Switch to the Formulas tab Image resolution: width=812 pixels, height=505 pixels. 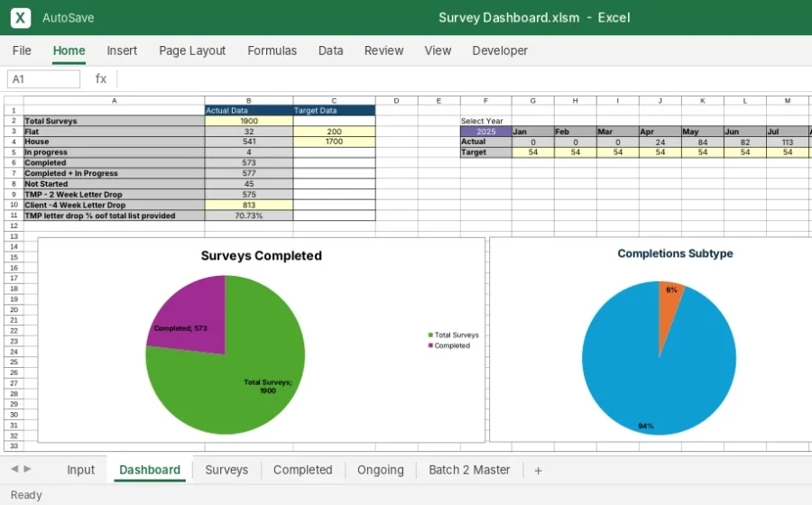(x=272, y=50)
